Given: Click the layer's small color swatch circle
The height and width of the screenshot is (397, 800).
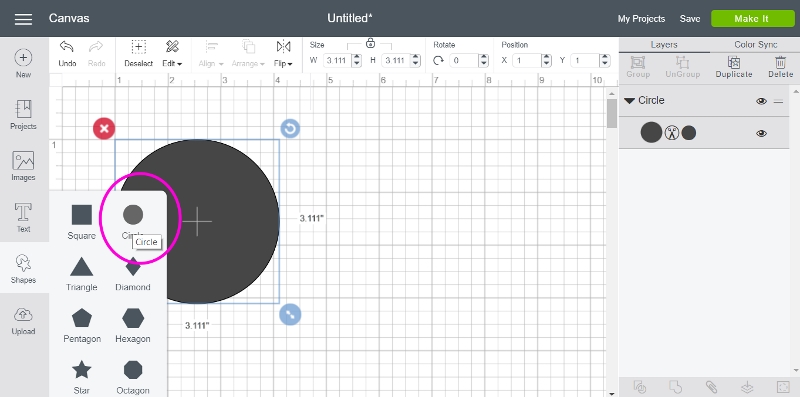Looking at the screenshot, I should [x=689, y=133].
